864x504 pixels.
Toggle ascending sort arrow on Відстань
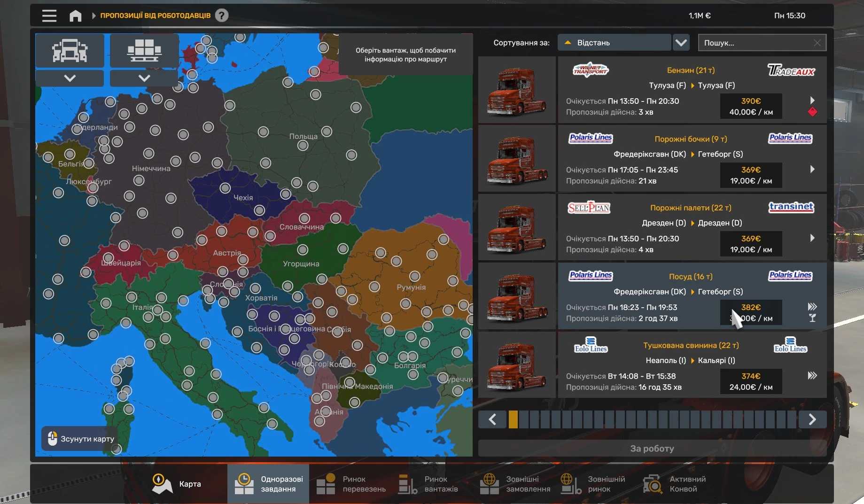click(568, 43)
